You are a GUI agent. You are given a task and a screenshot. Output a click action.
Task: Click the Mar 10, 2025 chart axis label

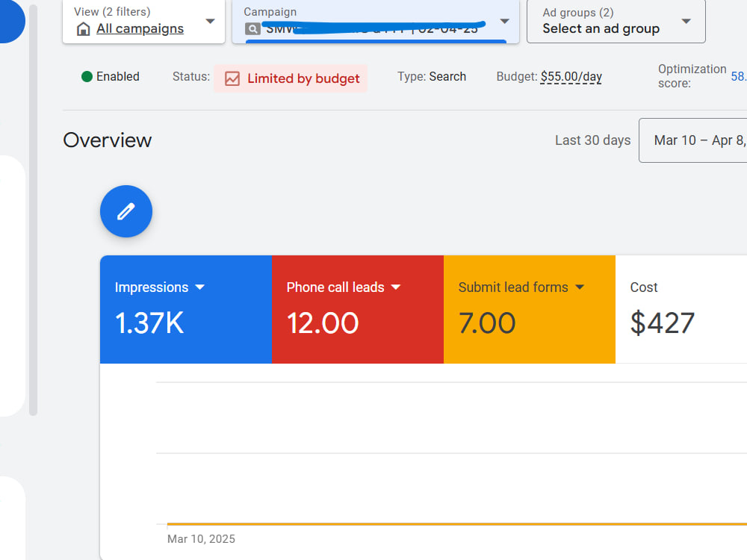tap(201, 539)
